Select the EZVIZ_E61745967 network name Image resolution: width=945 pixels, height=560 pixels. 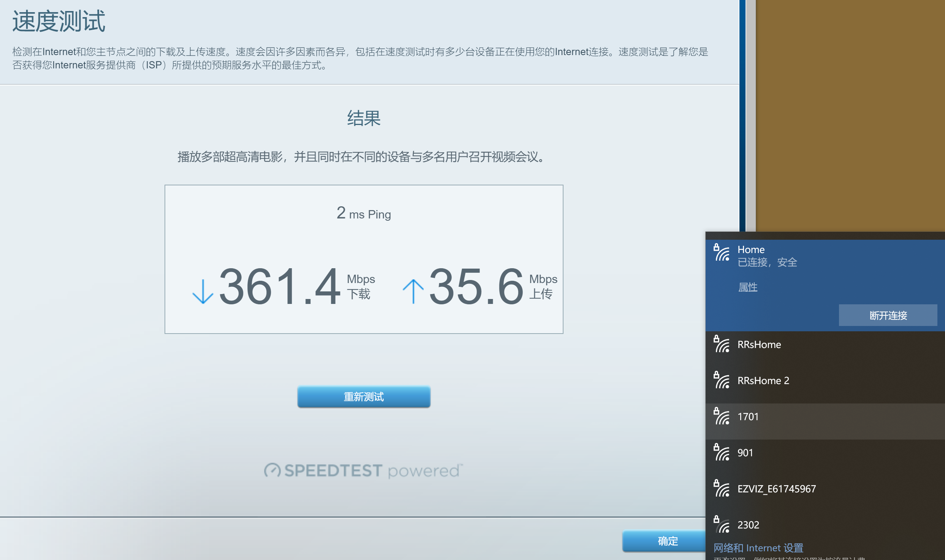coord(776,489)
